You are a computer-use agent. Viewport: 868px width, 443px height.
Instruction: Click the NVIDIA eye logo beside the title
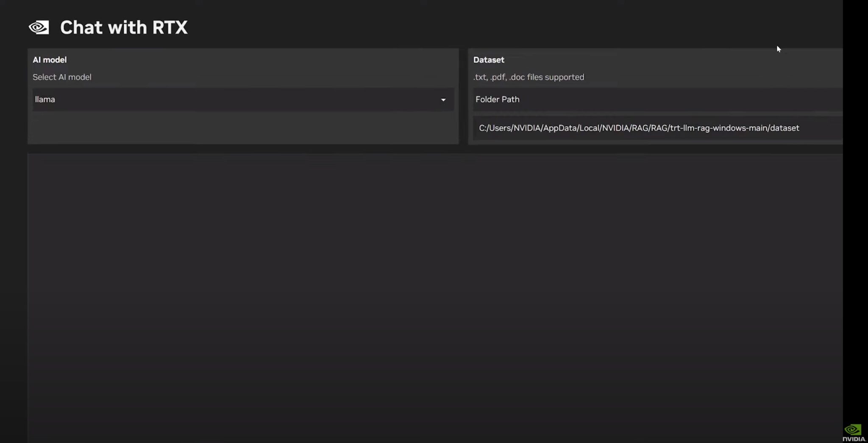39,28
